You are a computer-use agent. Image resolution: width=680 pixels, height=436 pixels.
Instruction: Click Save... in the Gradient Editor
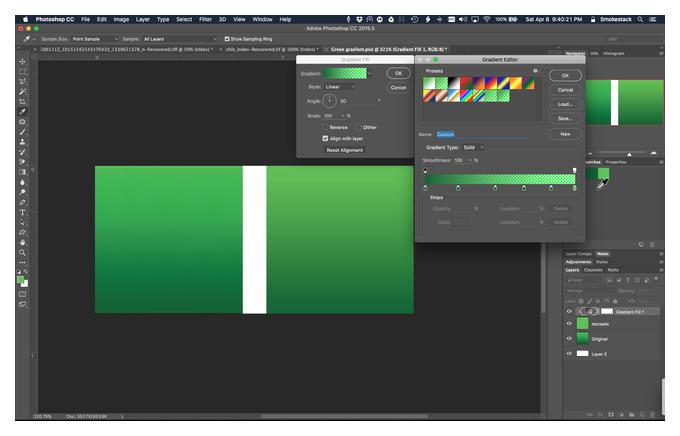click(565, 118)
